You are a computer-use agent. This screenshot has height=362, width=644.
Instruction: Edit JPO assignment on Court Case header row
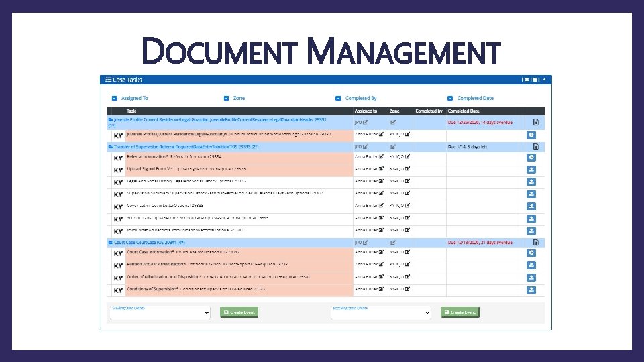(x=365, y=243)
